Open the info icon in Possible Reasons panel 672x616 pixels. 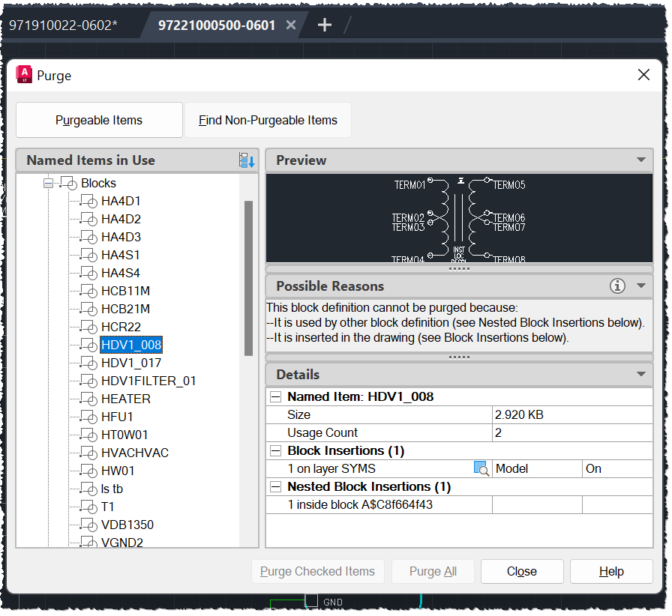coord(619,286)
